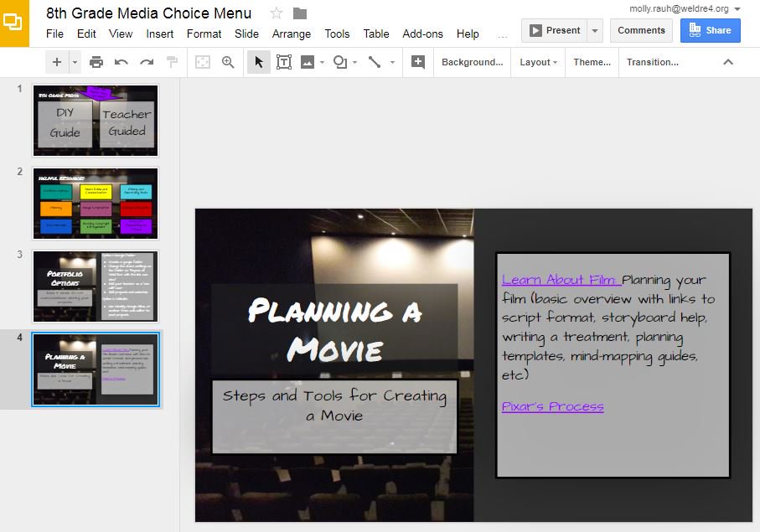
Task: Select slide 4 thumbnail Planning a Movie
Action: tap(96, 369)
